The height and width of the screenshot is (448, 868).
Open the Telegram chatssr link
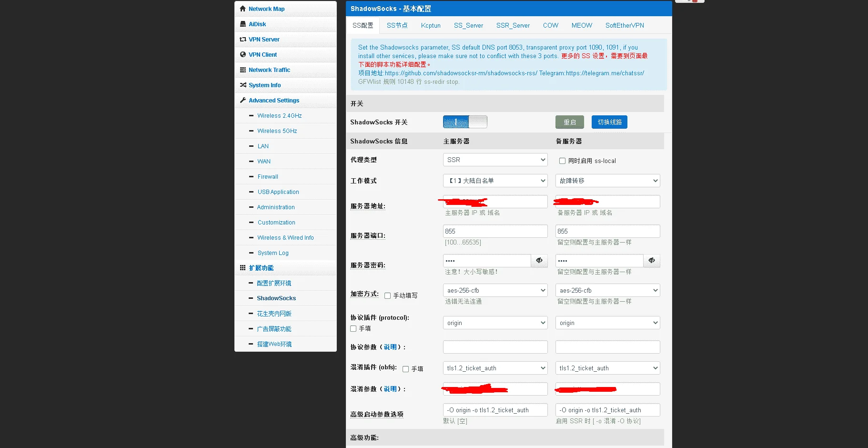tap(605, 73)
